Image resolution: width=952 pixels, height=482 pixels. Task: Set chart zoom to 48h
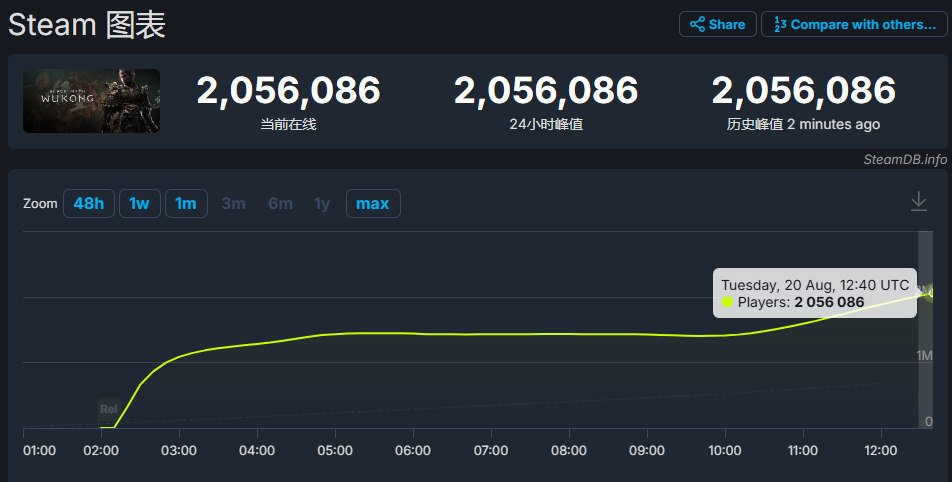click(89, 203)
